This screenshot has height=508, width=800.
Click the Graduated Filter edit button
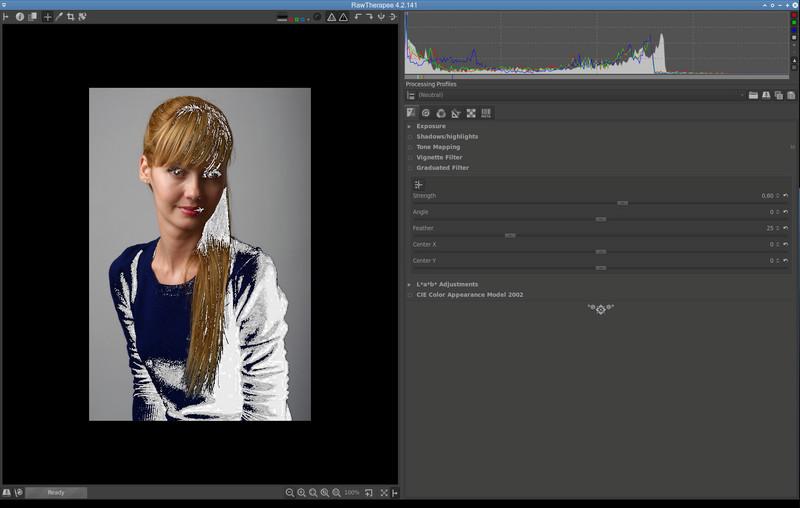[x=418, y=185]
